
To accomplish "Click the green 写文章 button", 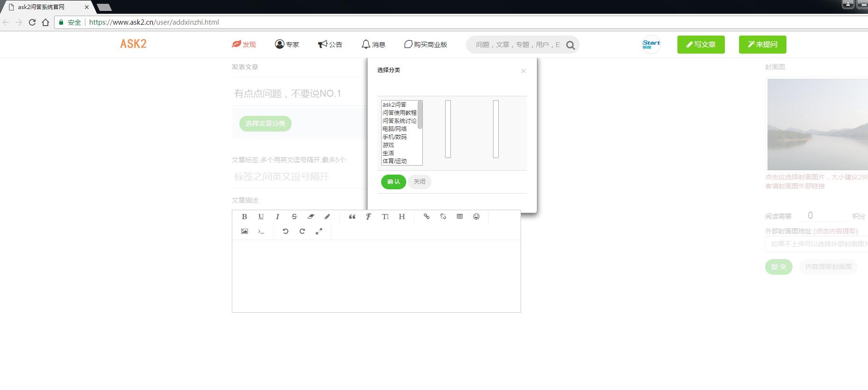I will click(701, 45).
